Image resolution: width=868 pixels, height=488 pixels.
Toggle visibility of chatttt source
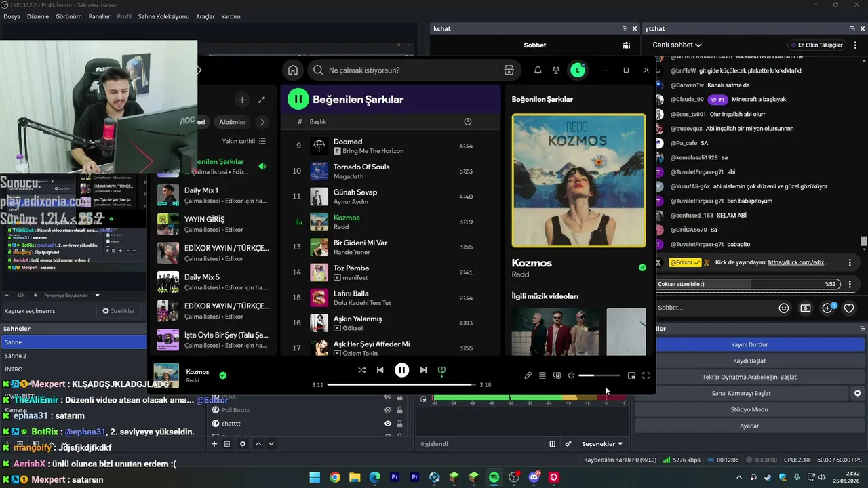[x=388, y=424]
